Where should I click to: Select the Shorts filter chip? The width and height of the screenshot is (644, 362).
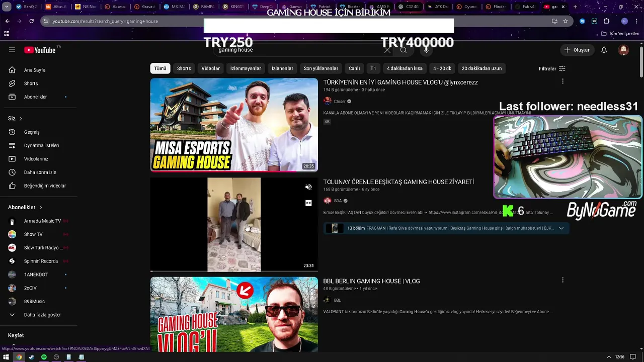click(x=184, y=68)
